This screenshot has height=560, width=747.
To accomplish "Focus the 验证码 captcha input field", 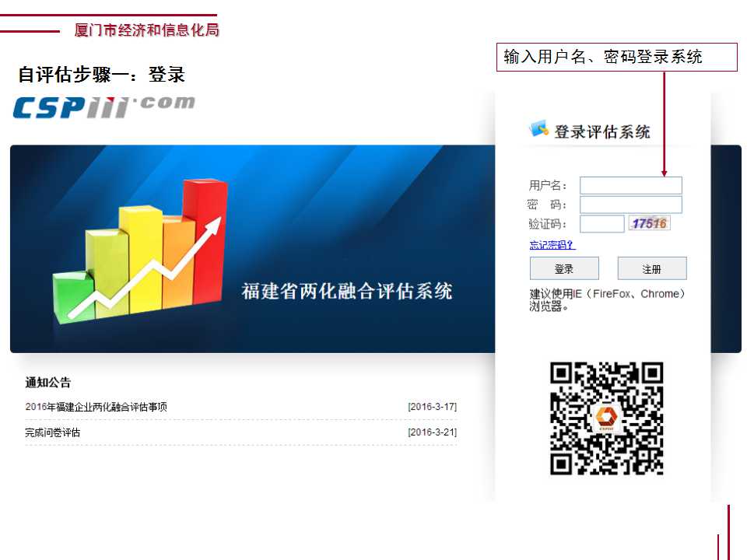I will [601, 224].
